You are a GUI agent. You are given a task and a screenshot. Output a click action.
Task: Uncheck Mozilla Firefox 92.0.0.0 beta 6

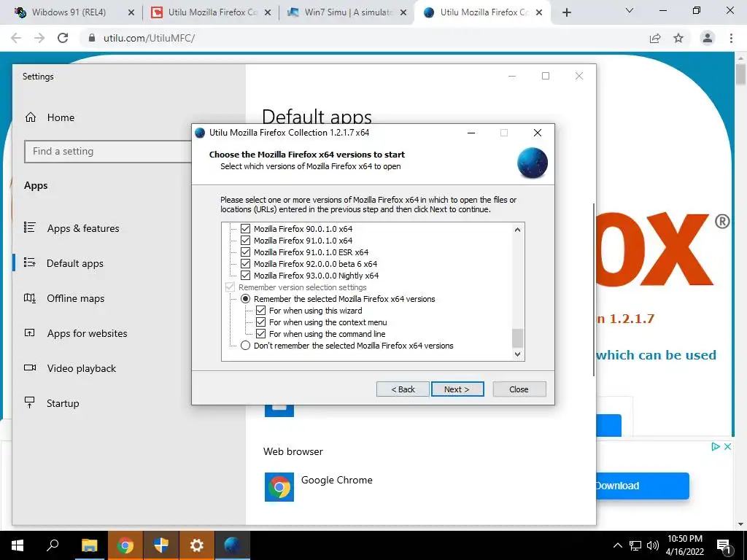tap(245, 264)
